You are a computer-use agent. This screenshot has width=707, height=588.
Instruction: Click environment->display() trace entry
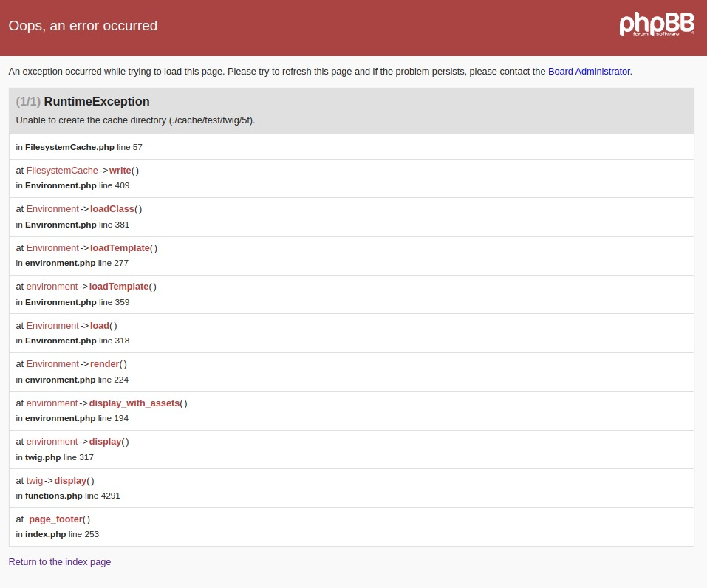tap(72, 442)
